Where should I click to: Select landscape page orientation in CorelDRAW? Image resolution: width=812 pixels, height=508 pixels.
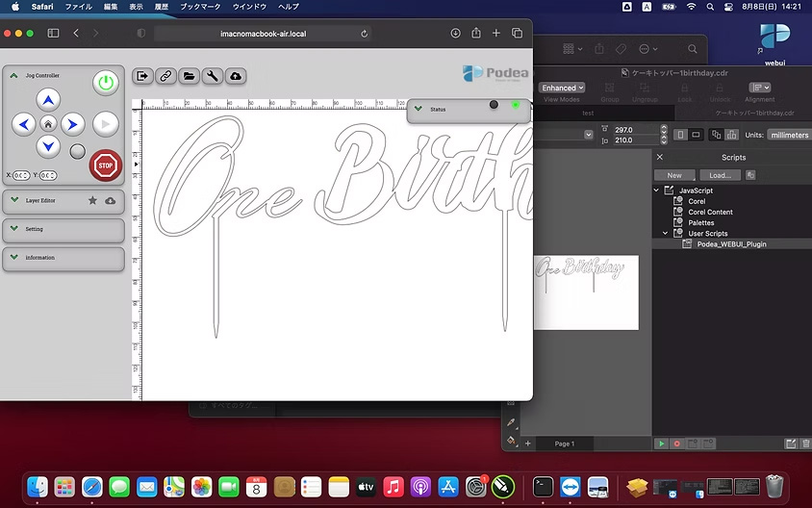pyautogui.click(x=696, y=135)
